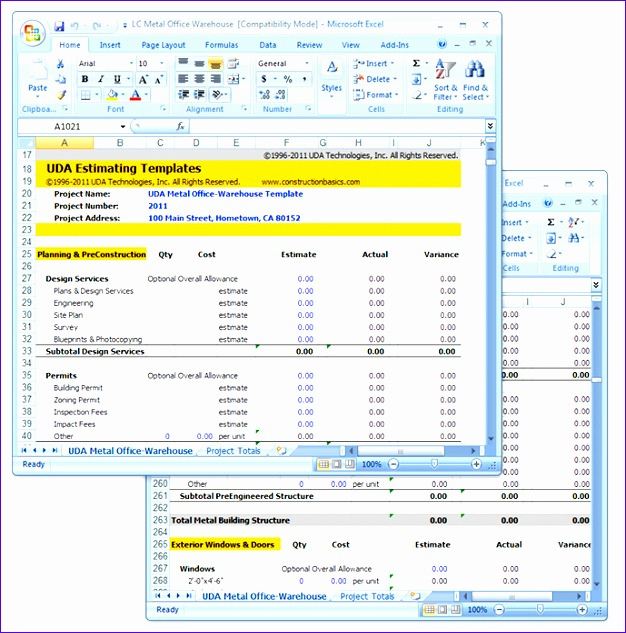Open the Formulas ribbon tab
The width and height of the screenshot is (626, 633).
222,45
